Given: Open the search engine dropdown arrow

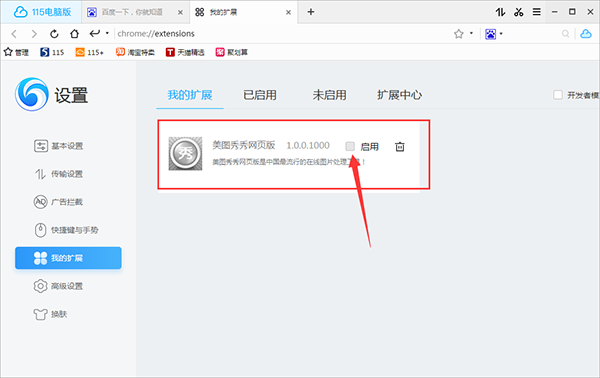Looking at the screenshot, I should [501, 34].
